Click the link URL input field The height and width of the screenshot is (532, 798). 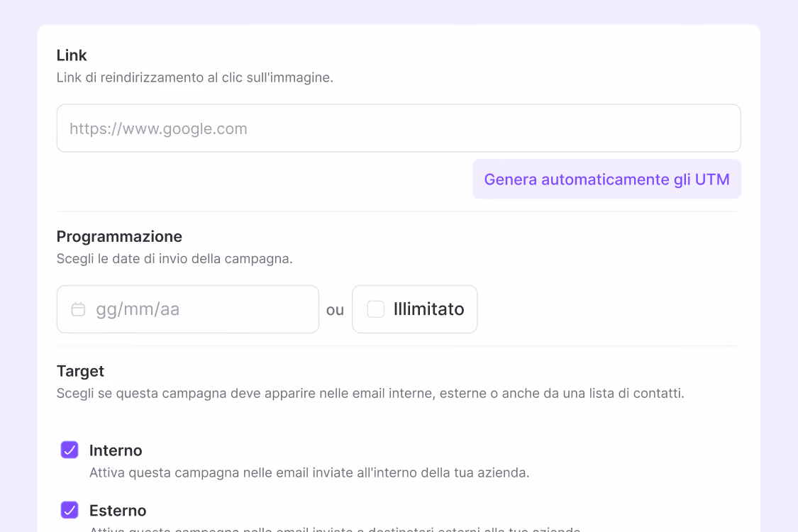pos(399,128)
